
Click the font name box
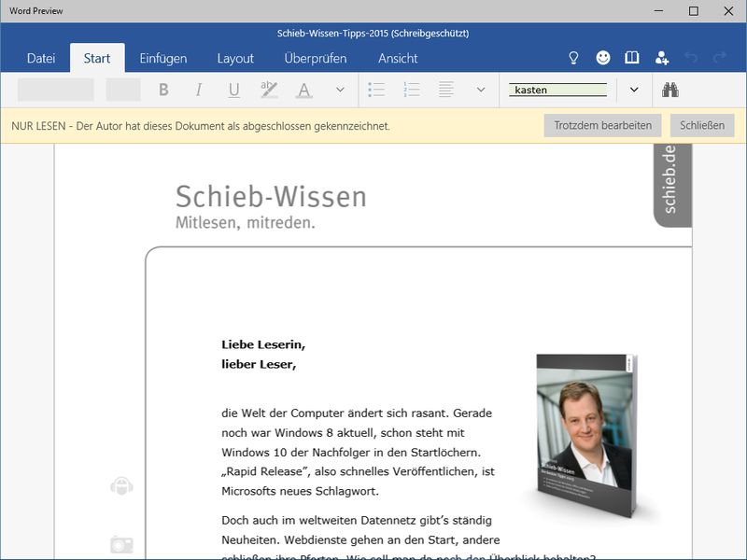(56, 90)
